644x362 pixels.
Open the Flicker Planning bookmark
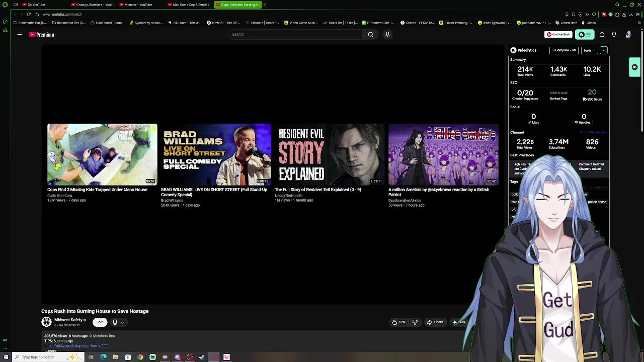click(x=456, y=23)
